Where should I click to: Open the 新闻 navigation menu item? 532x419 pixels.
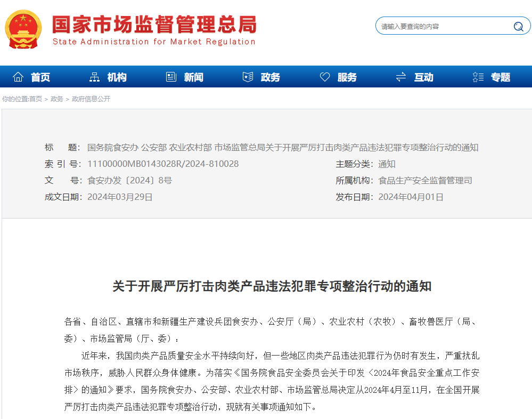[194, 77]
